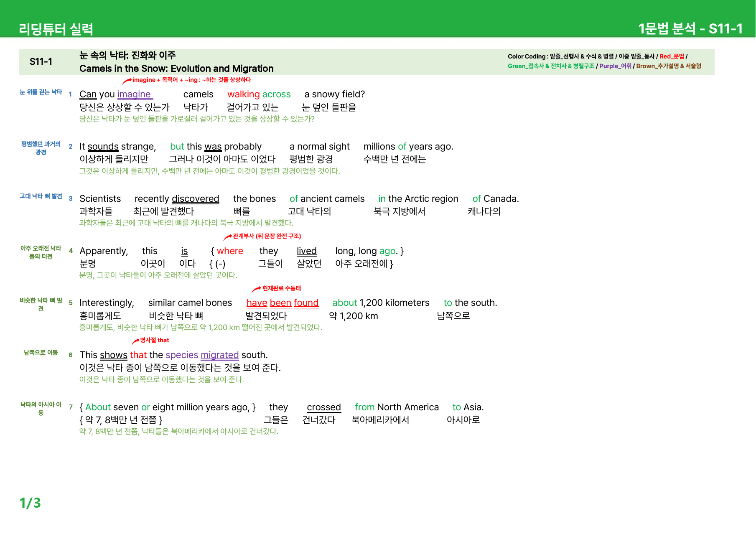Click 'from North America' in sentence 7

397,407
